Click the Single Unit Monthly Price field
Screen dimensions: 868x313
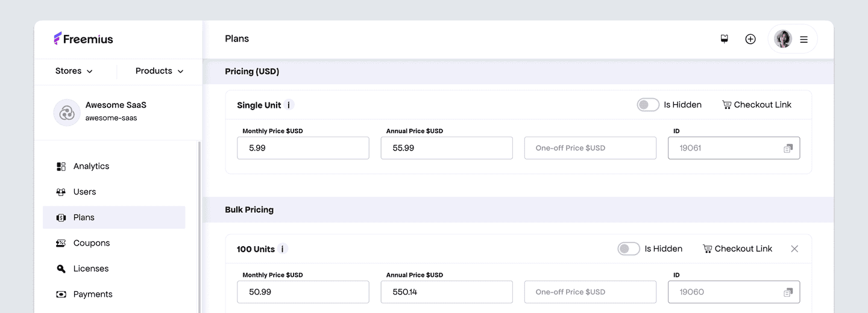click(x=303, y=148)
